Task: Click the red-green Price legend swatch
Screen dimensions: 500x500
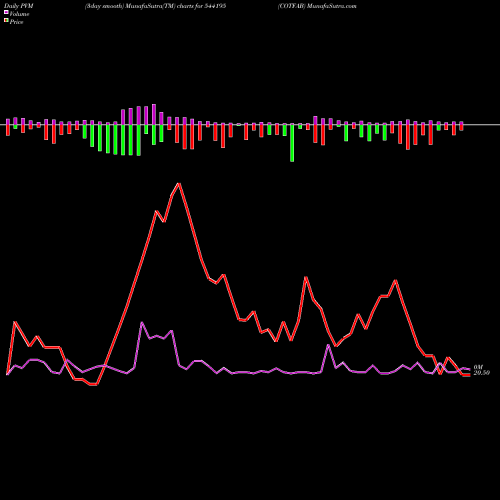Action: pyautogui.click(x=6, y=21)
